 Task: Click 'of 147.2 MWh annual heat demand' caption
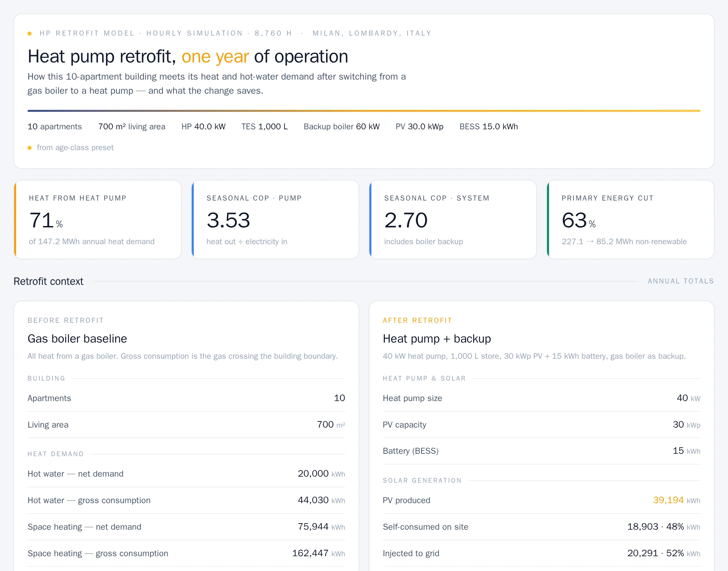(x=92, y=241)
